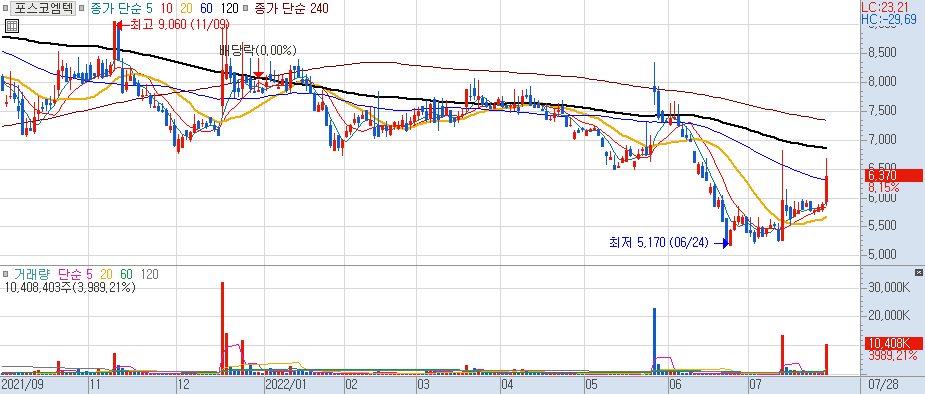The height and width of the screenshot is (394, 925).
Task: Click the 2022/01 date on time axis
Action: 286,385
